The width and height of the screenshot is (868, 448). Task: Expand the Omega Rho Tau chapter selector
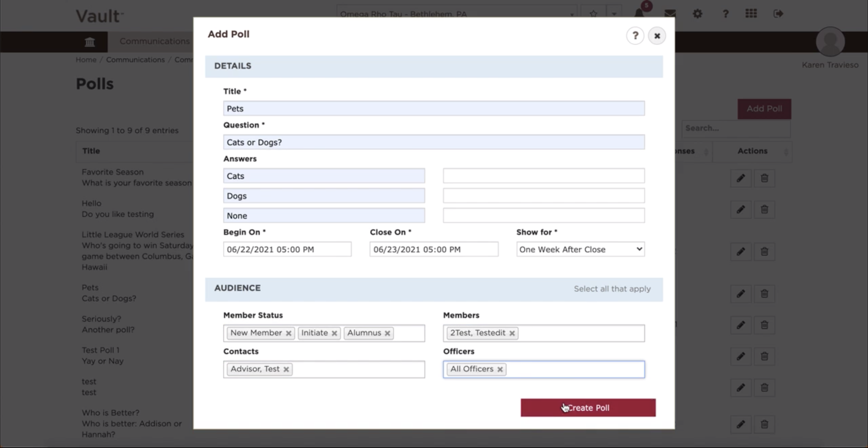pos(457,14)
